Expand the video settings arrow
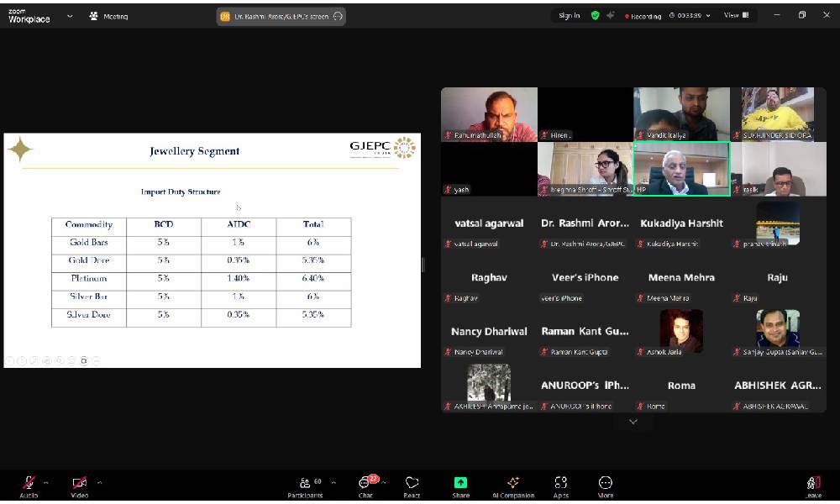840x504 pixels. [99, 482]
